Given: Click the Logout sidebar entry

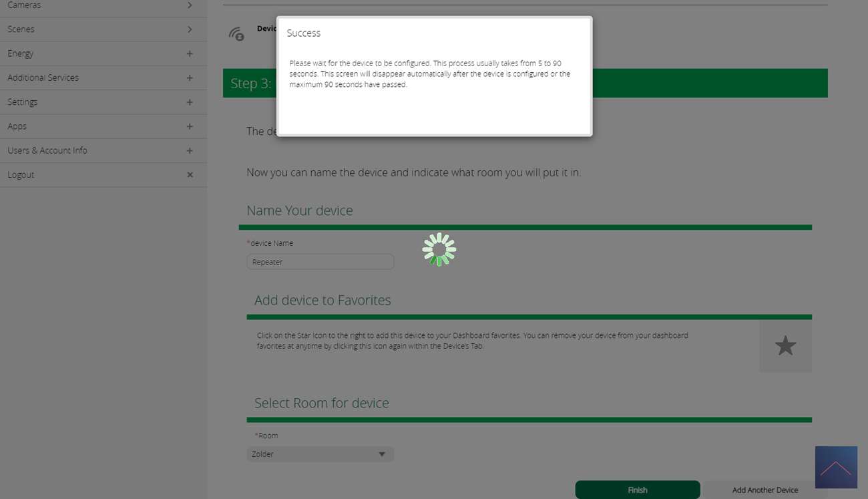Looking at the screenshot, I should tap(21, 175).
